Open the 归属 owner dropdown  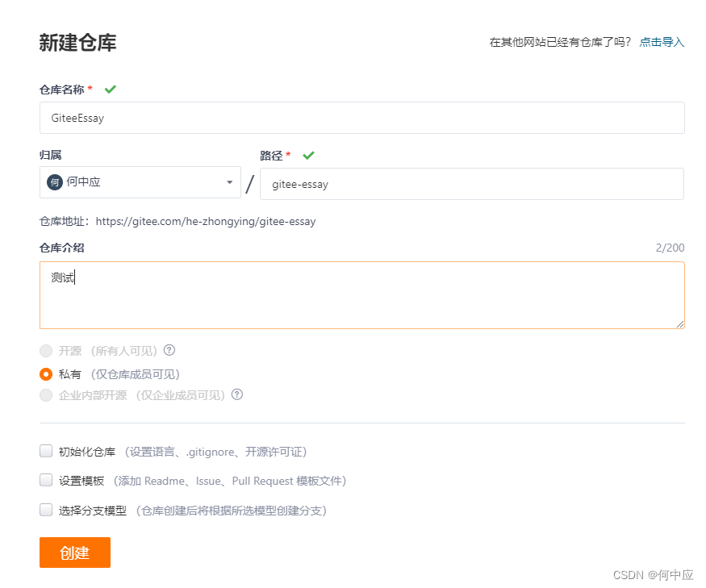228,182
